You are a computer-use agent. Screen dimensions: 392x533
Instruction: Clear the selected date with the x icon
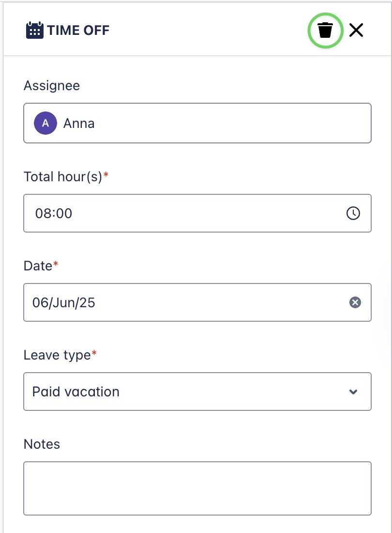point(355,302)
